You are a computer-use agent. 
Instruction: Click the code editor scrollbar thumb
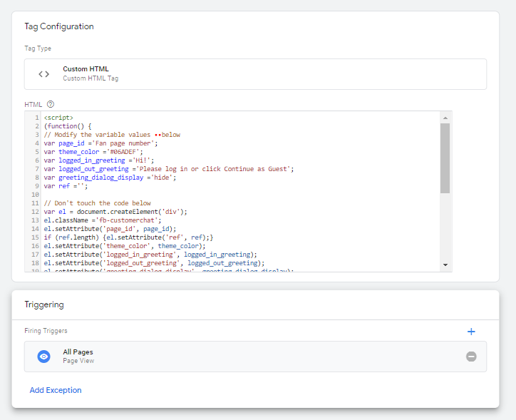[x=445, y=157]
